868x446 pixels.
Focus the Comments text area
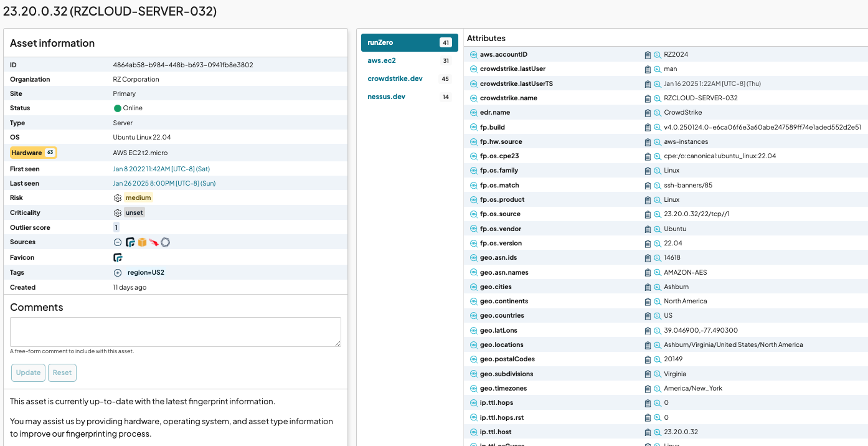point(176,332)
